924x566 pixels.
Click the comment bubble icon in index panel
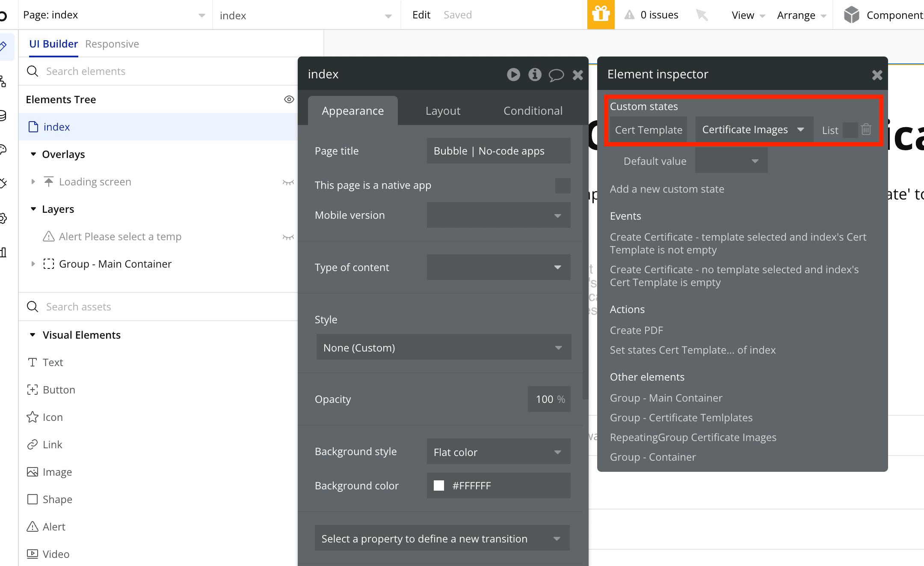[x=556, y=75]
